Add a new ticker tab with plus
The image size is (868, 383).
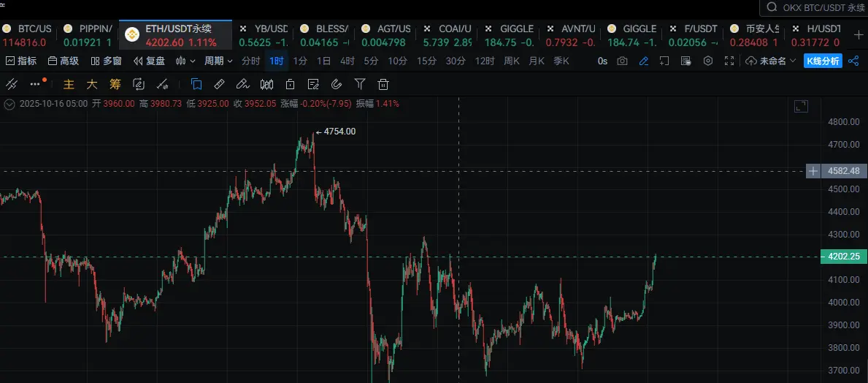pos(858,35)
